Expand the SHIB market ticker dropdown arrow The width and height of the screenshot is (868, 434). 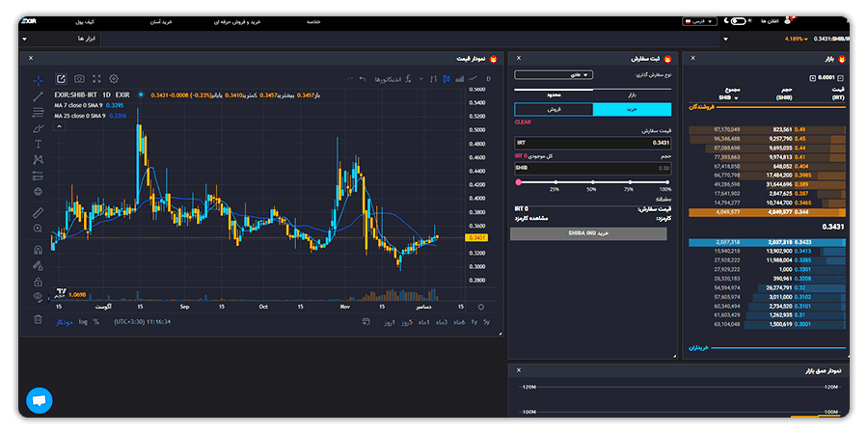pyautogui.click(x=725, y=40)
